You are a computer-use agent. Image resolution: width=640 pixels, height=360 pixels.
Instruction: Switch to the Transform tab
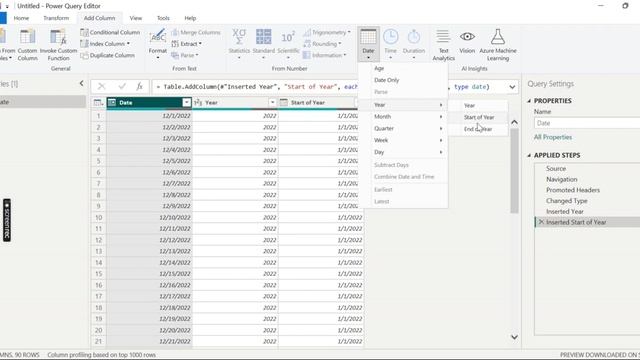click(x=56, y=18)
